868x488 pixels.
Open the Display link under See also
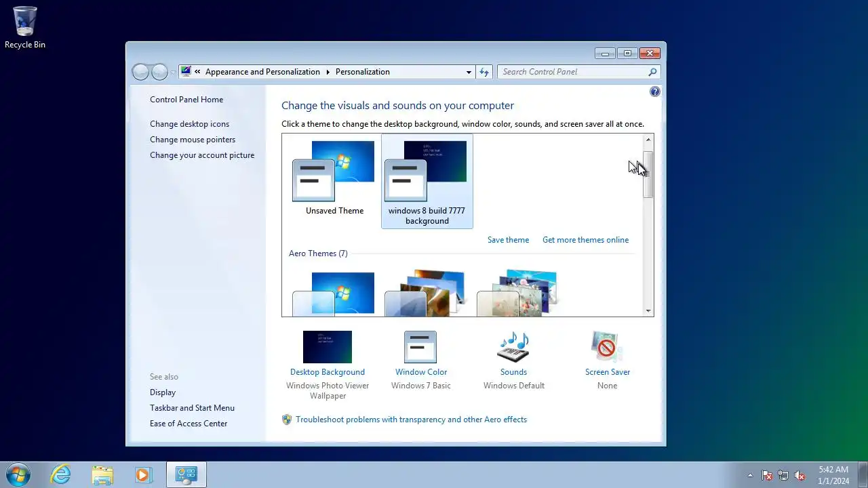pos(163,392)
